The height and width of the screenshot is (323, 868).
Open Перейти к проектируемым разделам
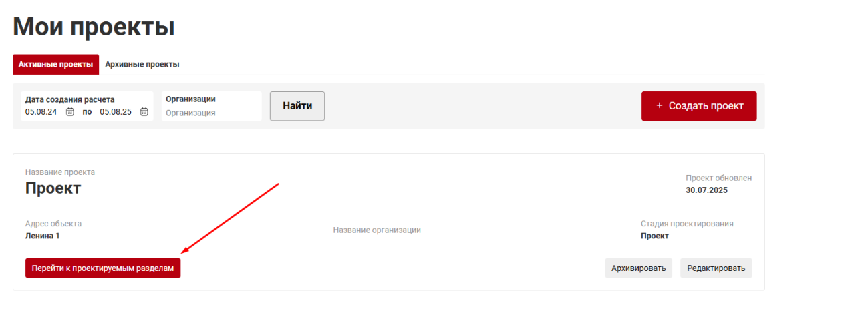click(x=103, y=268)
